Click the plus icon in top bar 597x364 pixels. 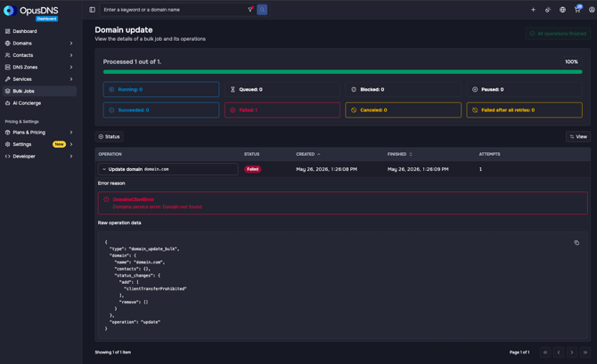533,10
